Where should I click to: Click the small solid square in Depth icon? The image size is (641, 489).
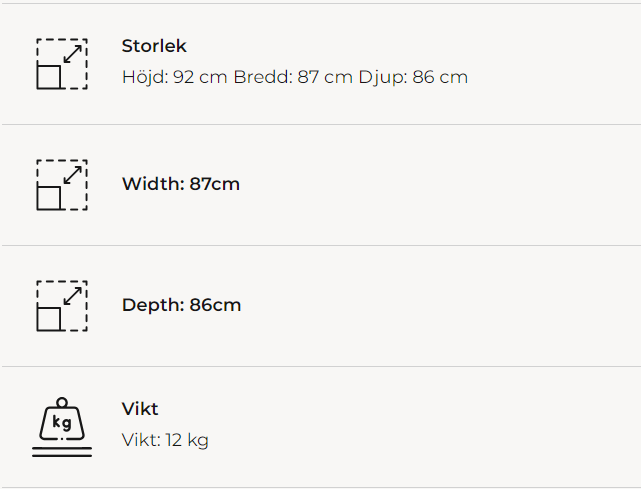point(49,319)
